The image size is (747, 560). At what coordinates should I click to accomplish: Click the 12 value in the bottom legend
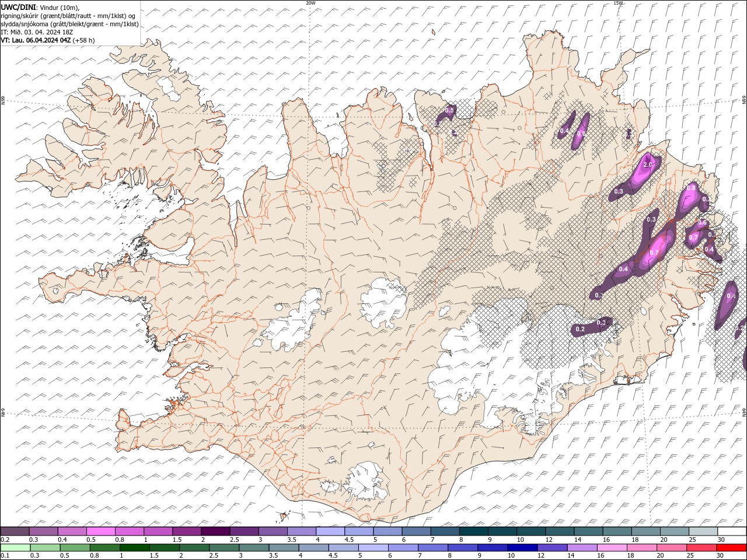[x=541, y=556]
